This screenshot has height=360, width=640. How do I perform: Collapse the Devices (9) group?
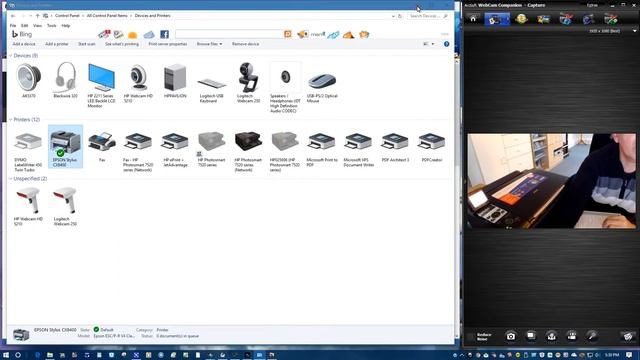coord(11,56)
